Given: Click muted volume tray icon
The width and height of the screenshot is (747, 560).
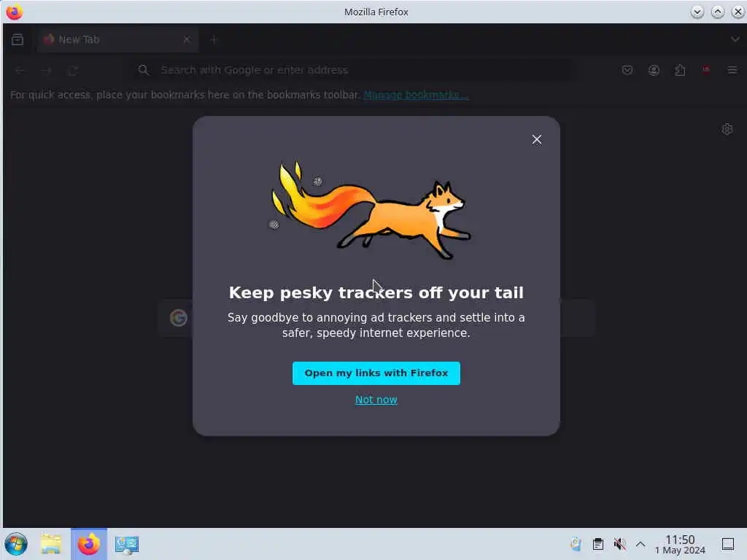Looking at the screenshot, I should coord(619,544).
